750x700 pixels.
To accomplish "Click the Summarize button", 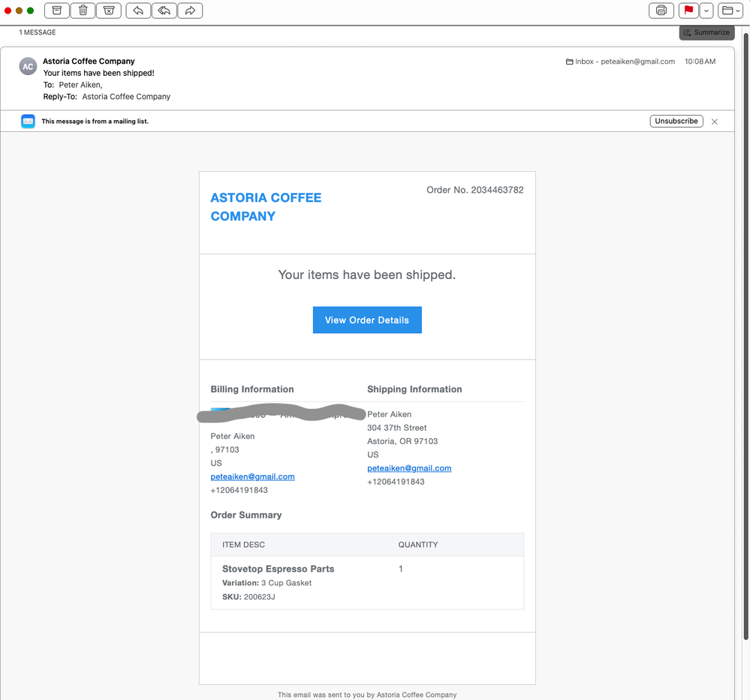I will [x=706, y=32].
